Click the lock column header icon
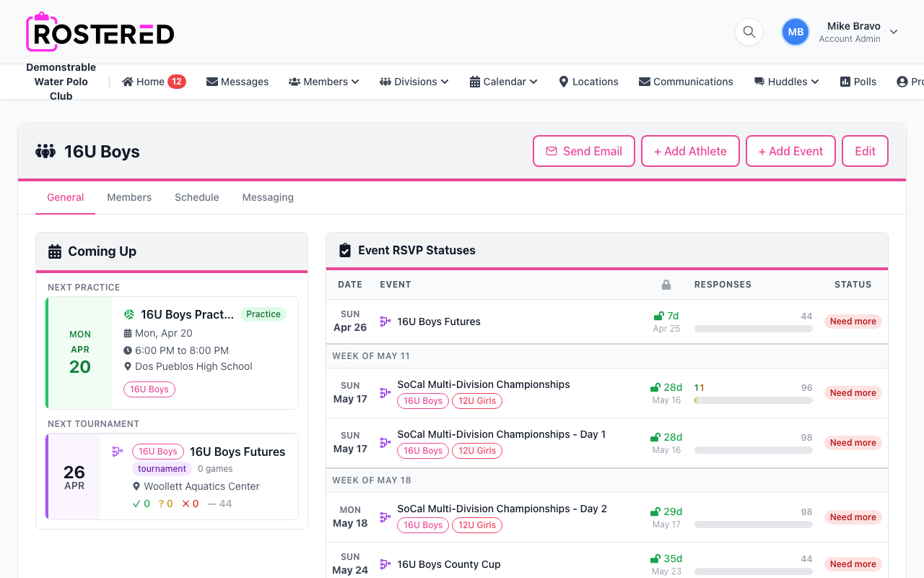 (x=666, y=285)
